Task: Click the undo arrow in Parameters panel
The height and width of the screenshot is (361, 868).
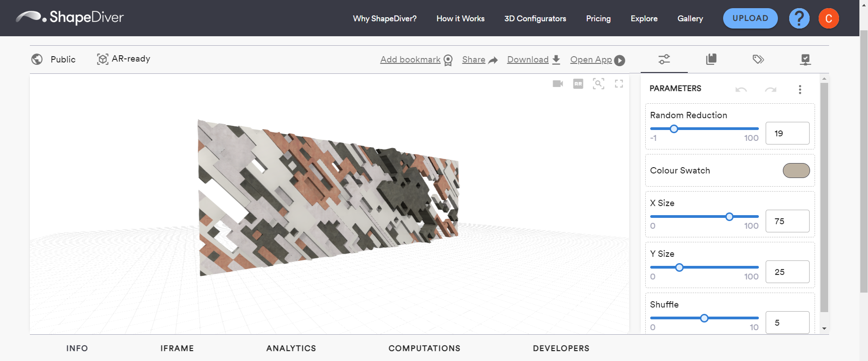Action: pyautogui.click(x=741, y=89)
